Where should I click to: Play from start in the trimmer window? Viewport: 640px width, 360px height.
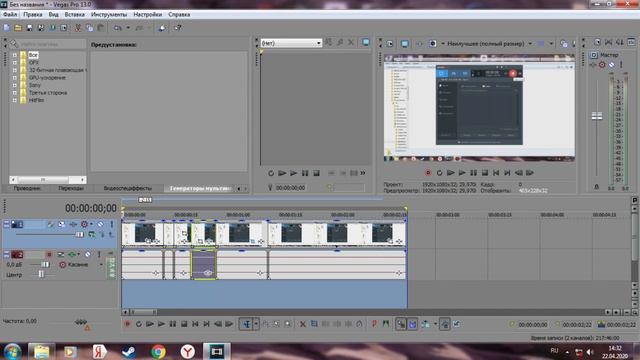(282, 173)
